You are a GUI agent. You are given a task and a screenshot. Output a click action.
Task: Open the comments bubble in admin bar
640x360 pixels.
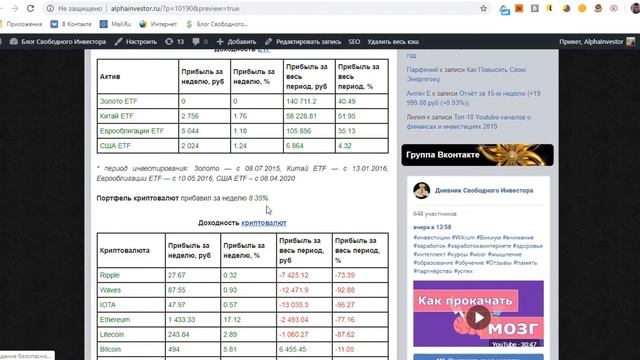200,42
